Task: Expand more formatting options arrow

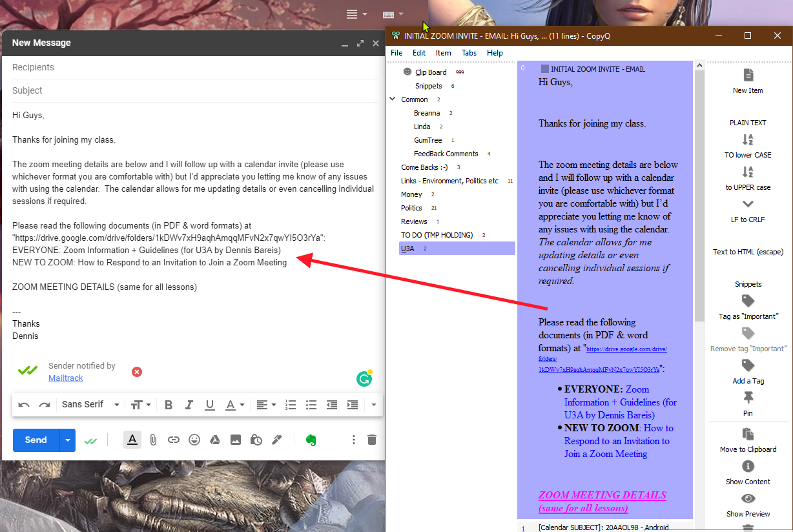Action: tap(373, 405)
